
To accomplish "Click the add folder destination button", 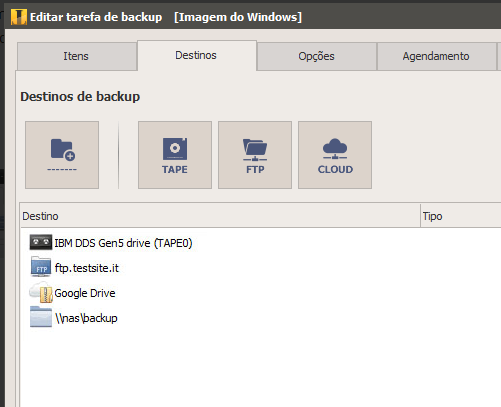I will click(x=62, y=155).
